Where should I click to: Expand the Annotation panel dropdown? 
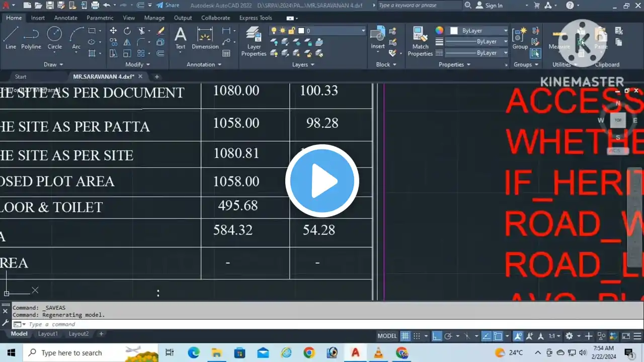pos(204,64)
